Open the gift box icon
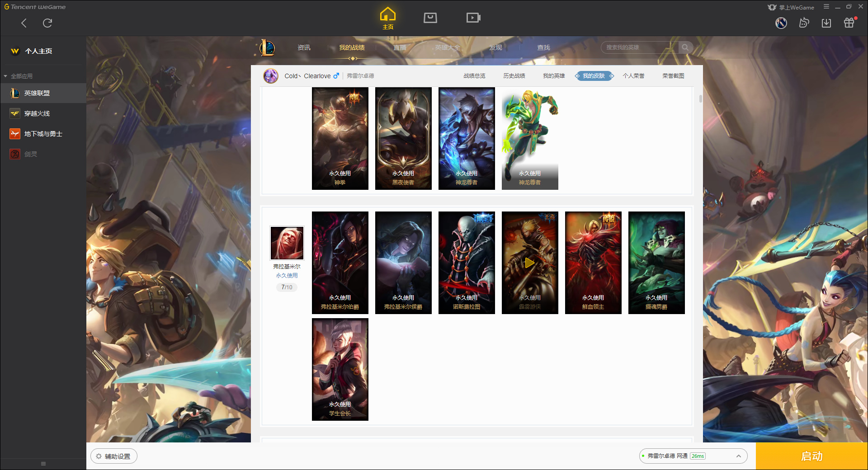Image resolution: width=868 pixels, height=470 pixels. tap(849, 23)
